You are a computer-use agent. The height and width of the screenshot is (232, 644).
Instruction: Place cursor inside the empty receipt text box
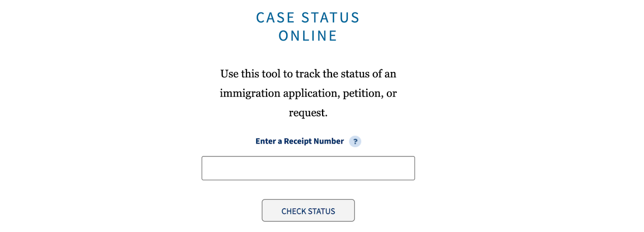click(308, 168)
